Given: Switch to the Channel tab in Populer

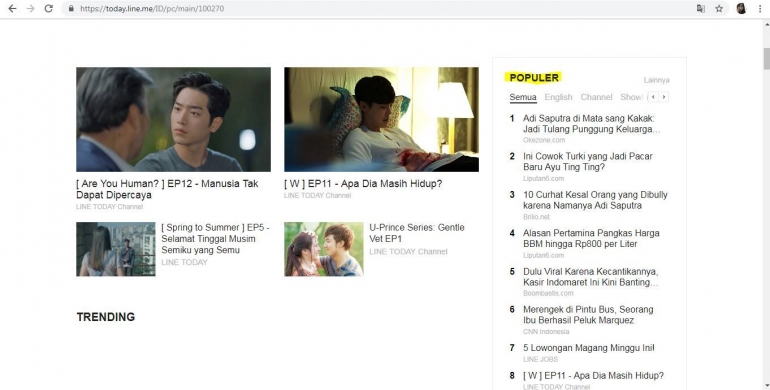Looking at the screenshot, I should tap(596, 97).
